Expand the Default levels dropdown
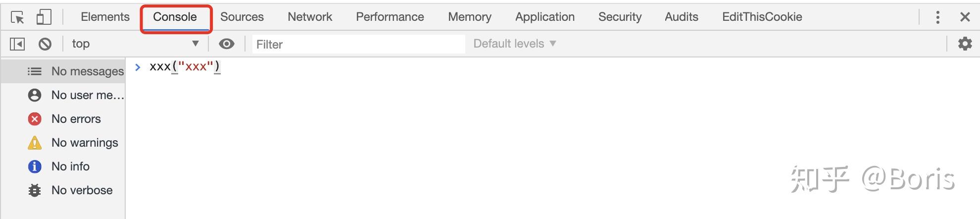The width and height of the screenshot is (980, 219). tap(514, 44)
